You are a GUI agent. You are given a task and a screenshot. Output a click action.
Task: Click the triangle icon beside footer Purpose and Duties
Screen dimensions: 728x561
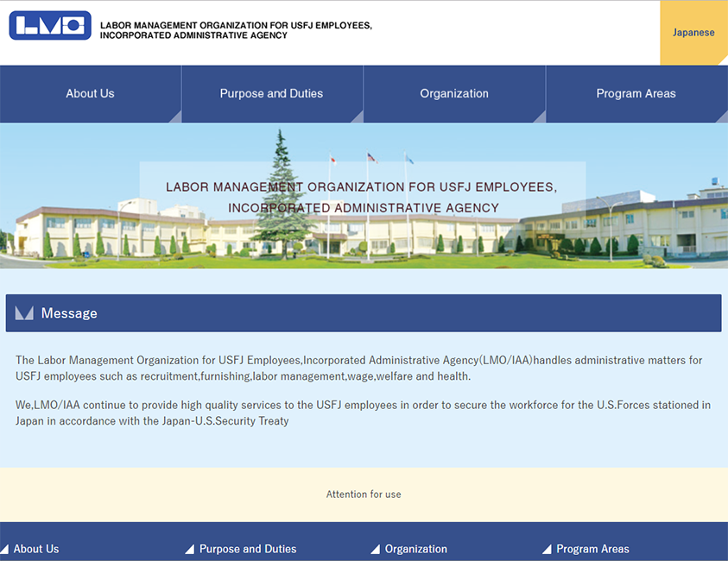tap(189, 550)
